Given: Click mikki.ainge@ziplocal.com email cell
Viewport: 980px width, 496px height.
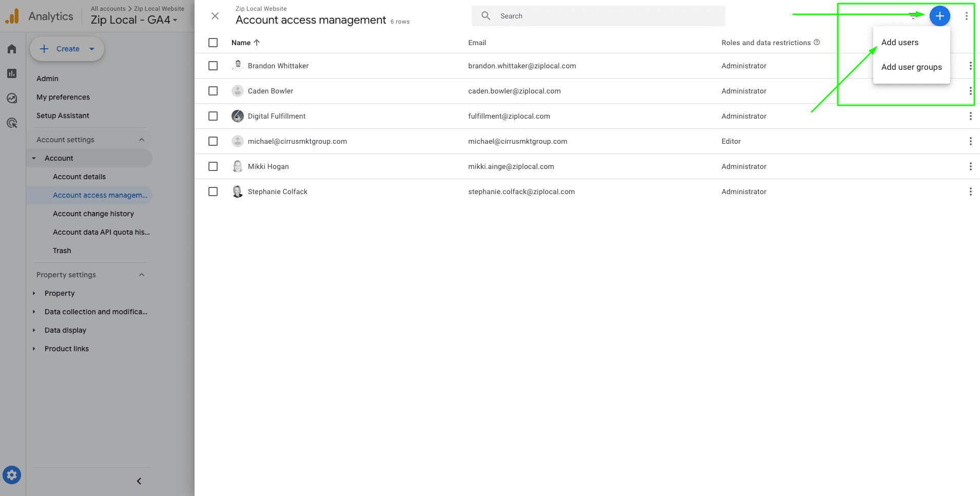Looking at the screenshot, I should (x=511, y=166).
